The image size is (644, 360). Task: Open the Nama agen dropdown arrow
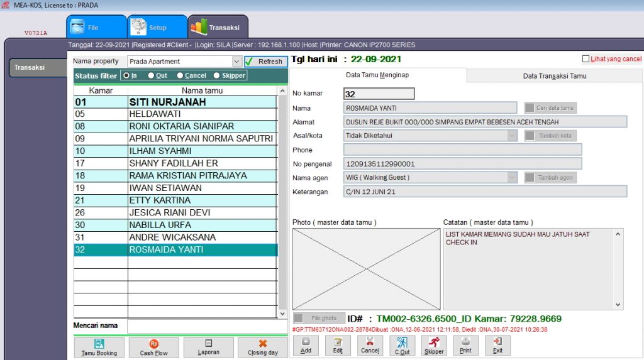point(512,178)
